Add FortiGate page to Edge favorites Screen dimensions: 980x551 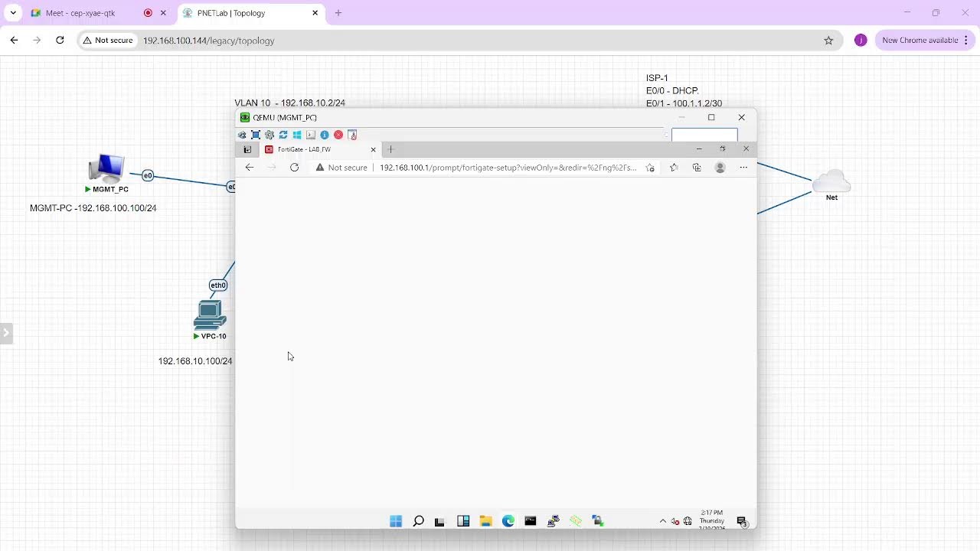coord(650,168)
